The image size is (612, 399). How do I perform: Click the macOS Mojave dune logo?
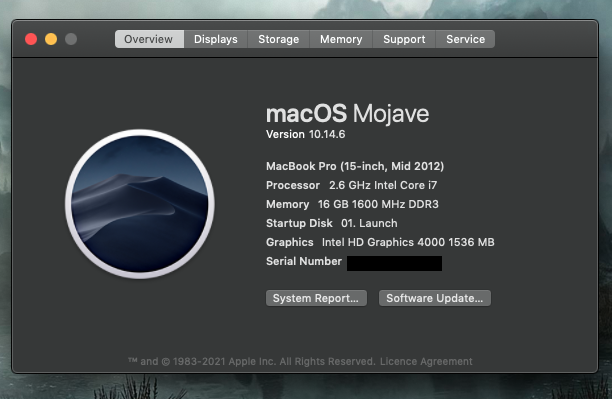pos(140,204)
